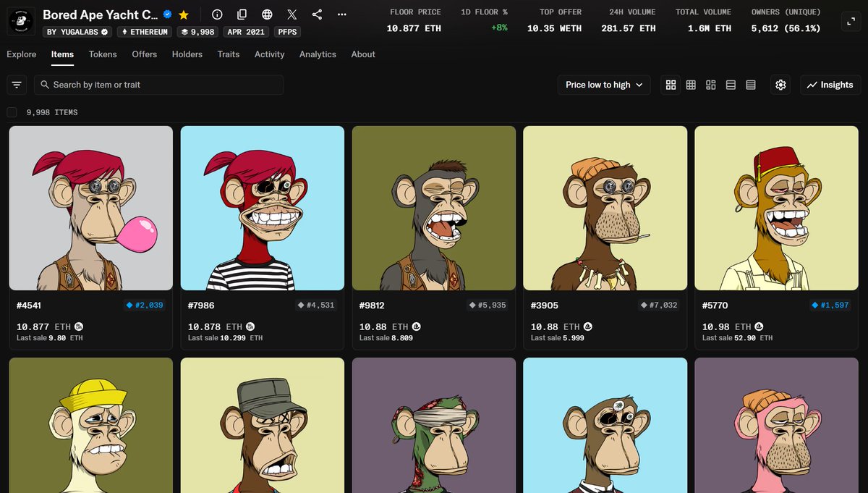The image size is (868, 493).
Task: Open the collection info icon
Action: (x=217, y=14)
